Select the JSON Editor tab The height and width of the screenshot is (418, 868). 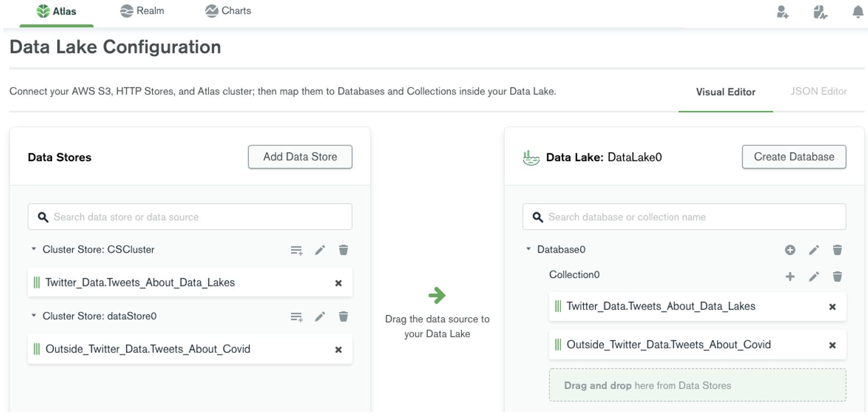pyautogui.click(x=818, y=91)
